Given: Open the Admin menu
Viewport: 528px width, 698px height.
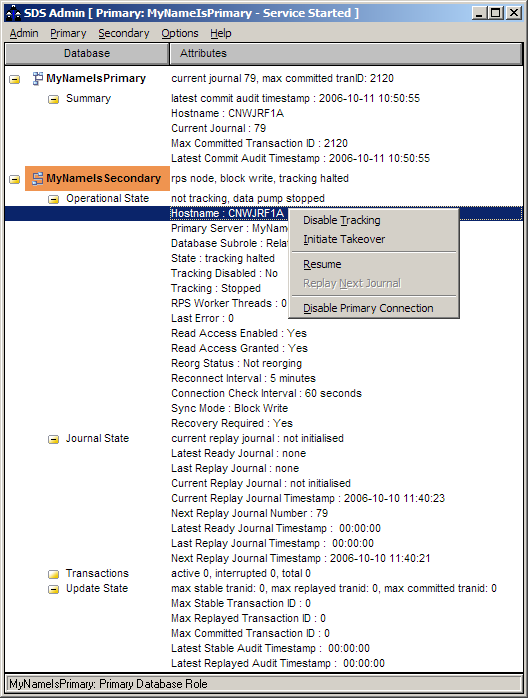Looking at the screenshot, I should coord(24,33).
